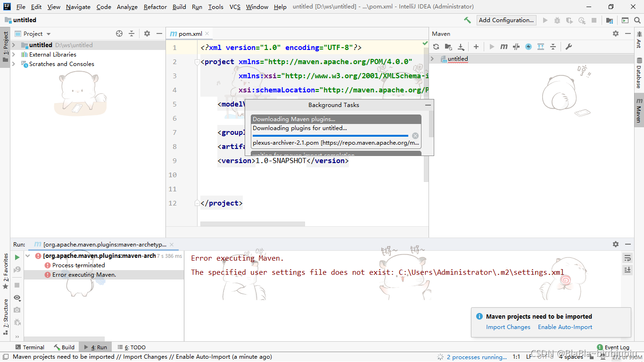Click tool window quick-access icon in status bar
Screen dimensions: 644x362
click(x=5, y=357)
